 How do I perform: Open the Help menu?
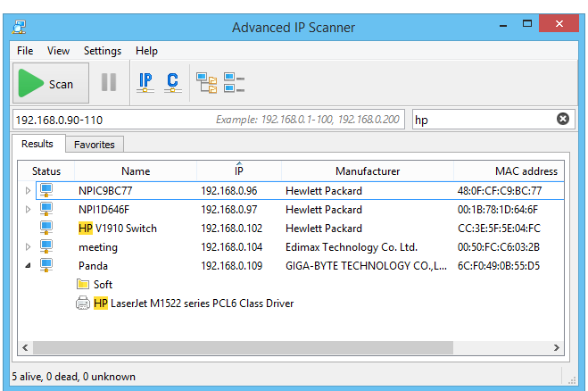pos(146,51)
